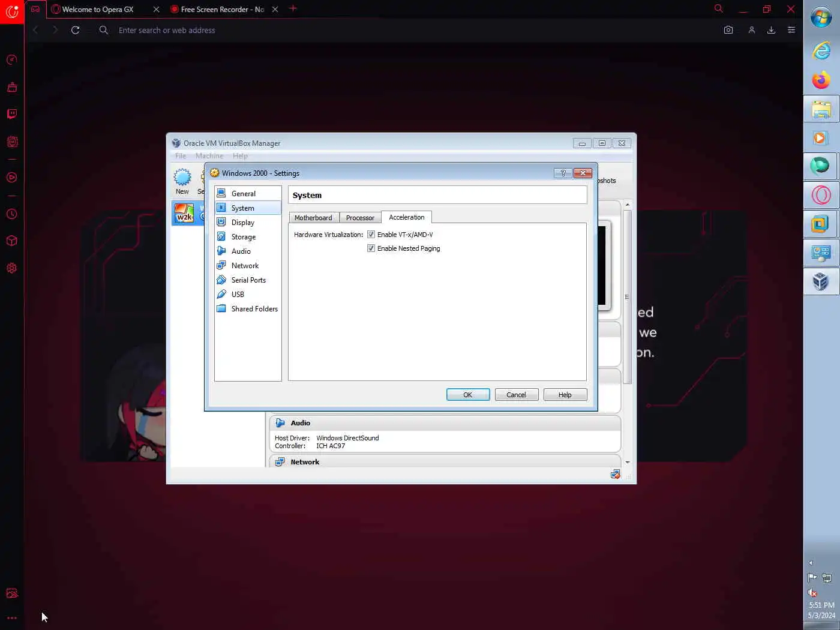This screenshot has height=630, width=840.
Task: Switch to the Motherboard tab
Action: click(313, 218)
